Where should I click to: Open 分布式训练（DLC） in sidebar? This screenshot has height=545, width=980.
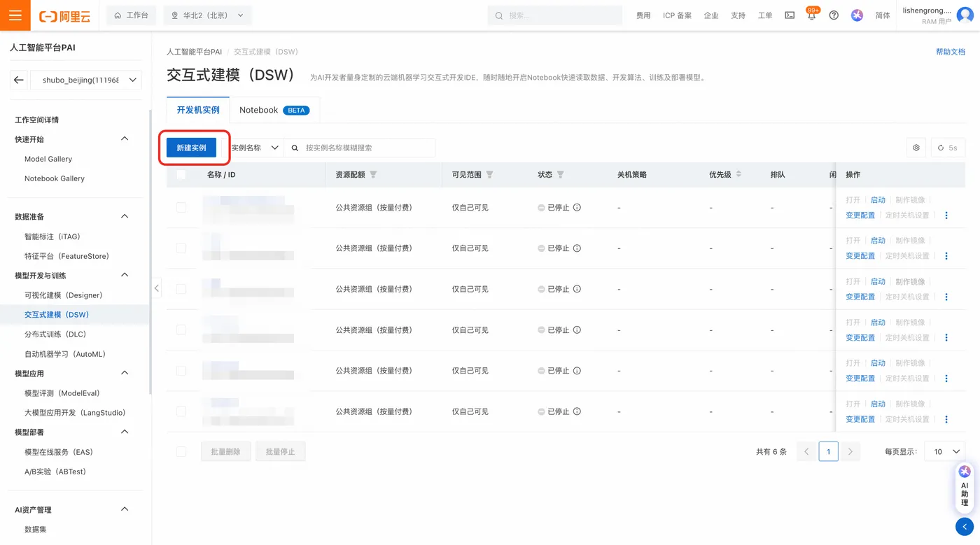click(x=55, y=334)
